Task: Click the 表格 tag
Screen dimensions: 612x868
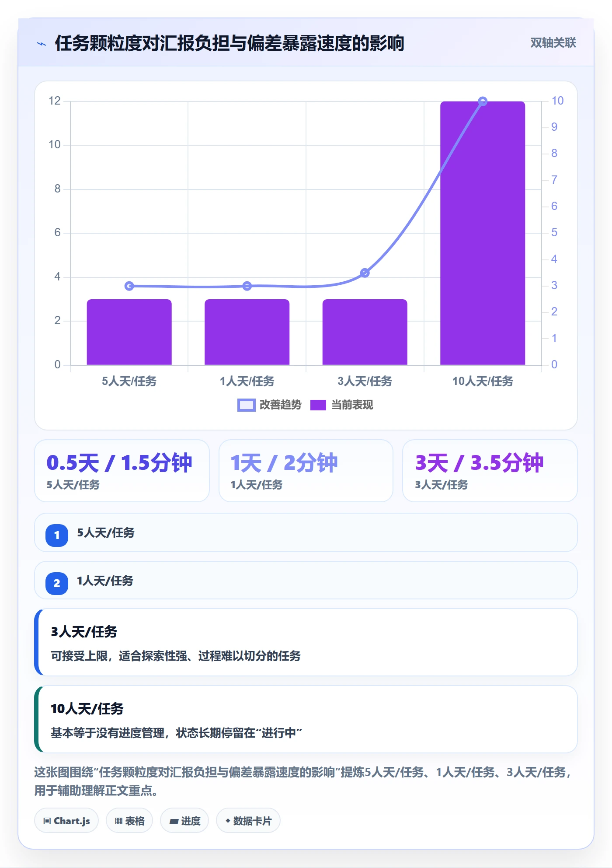Action: click(x=129, y=821)
